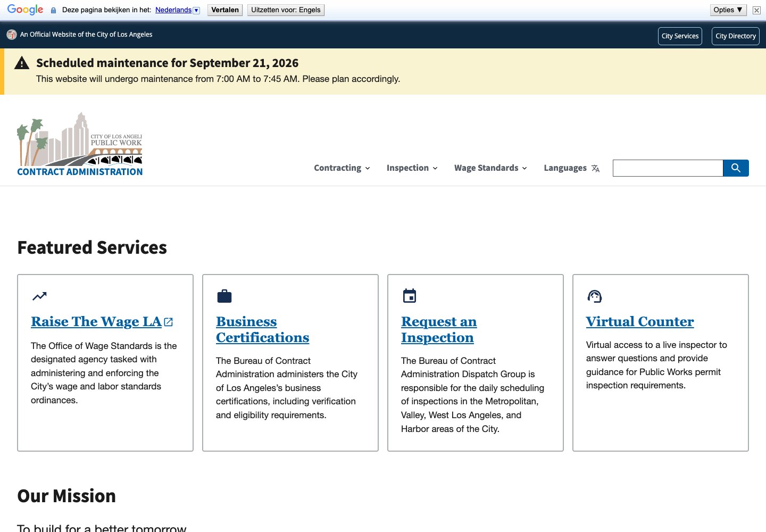Click 'Uitzetten voor: Engels' button
766x532 pixels.
coord(286,10)
